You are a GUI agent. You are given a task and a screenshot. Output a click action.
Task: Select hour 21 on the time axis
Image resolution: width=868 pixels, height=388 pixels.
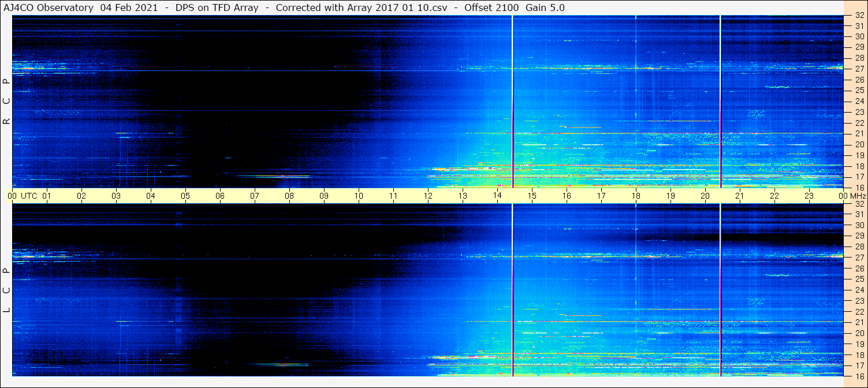740,196
